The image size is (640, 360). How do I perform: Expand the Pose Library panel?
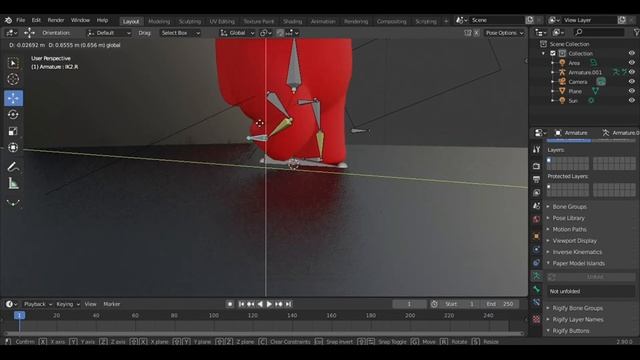coord(568,218)
